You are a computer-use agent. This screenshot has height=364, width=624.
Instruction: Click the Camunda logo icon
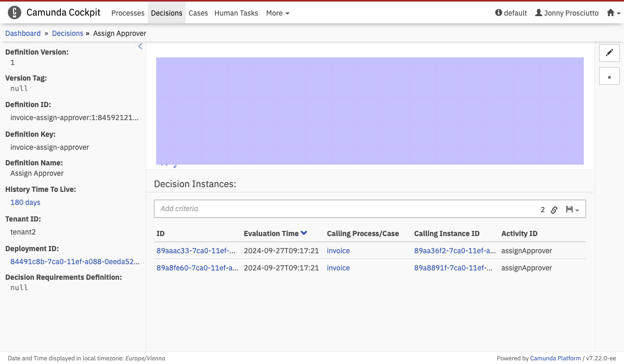15,12
